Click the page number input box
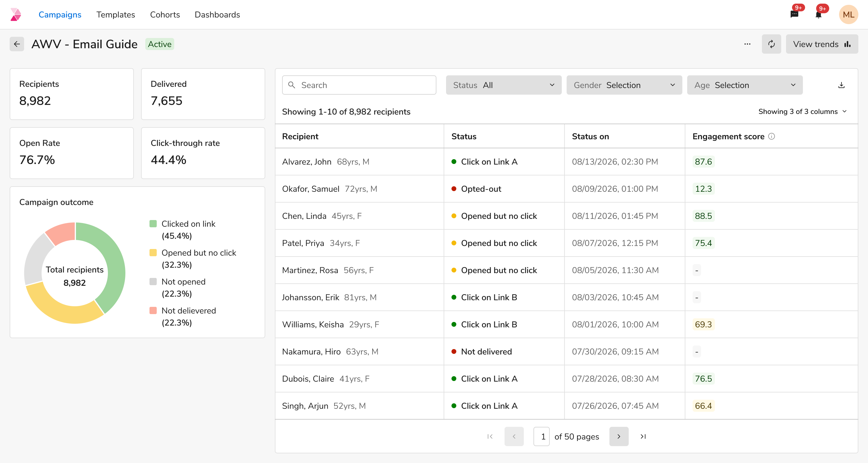The height and width of the screenshot is (463, 868). pos(542,436)
